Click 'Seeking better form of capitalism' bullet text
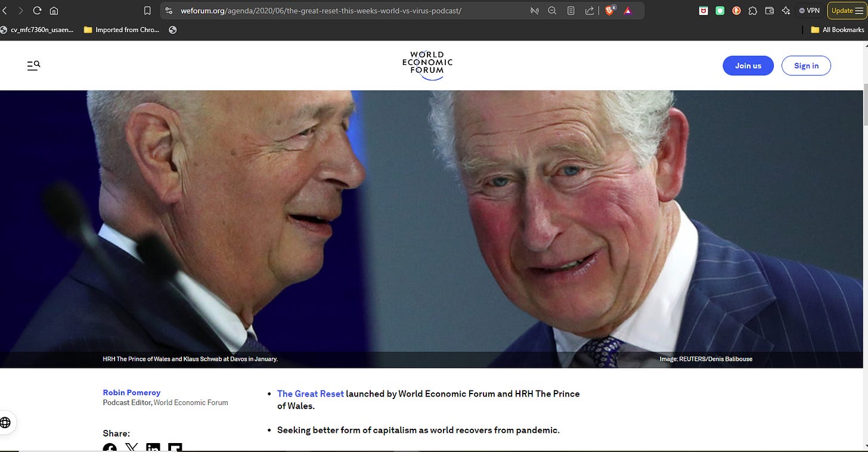Image resolution: width=868 pixels, height=452 pixels. (x=418, y=430)
